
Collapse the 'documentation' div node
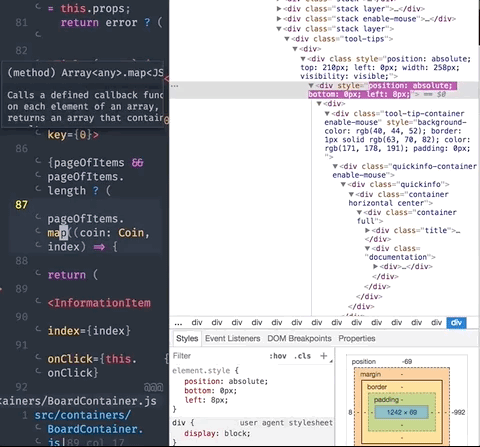[x=367, y=248]
